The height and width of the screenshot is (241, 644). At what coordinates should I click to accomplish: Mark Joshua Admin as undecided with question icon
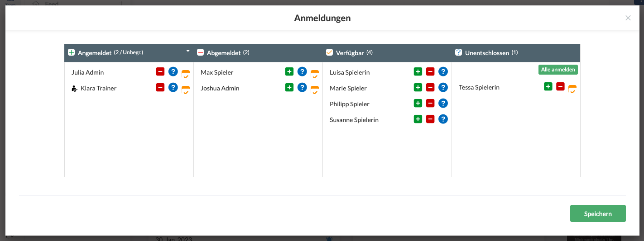pyautogui.click(x=302, y=88)
